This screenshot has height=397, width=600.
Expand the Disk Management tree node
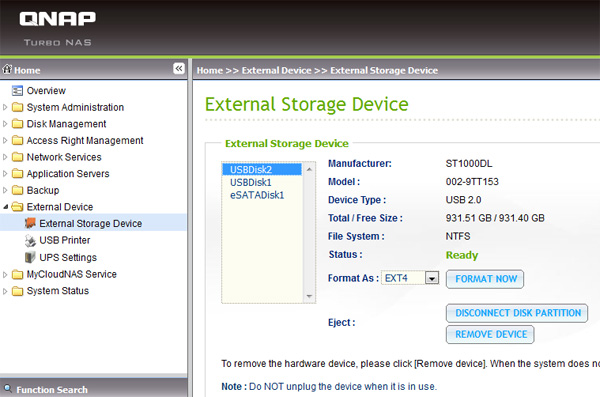5,124
